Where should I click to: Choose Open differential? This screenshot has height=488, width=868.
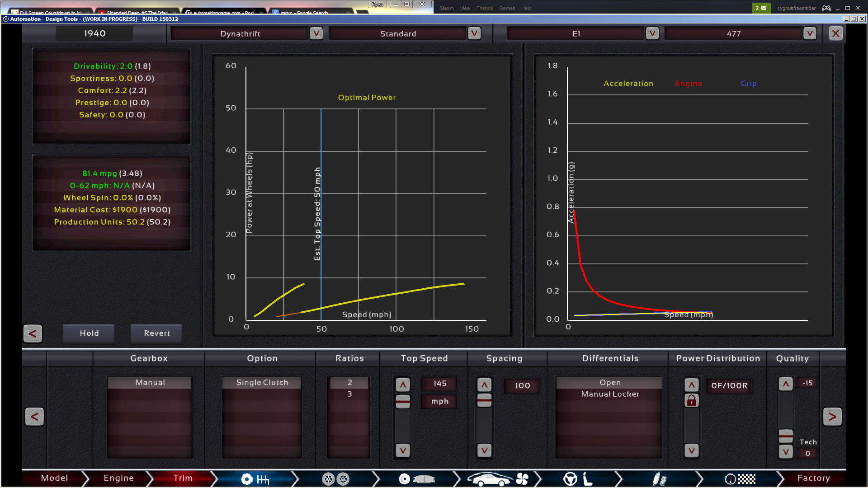point(610,383)
